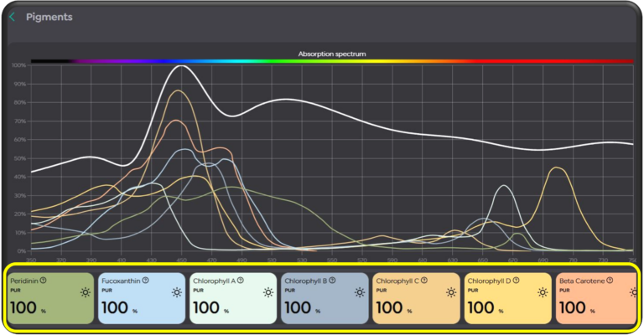Select the Chlorophyll B 100 percent value
Viewport: 644px width, 335px height.
click(x=298, y=307)
